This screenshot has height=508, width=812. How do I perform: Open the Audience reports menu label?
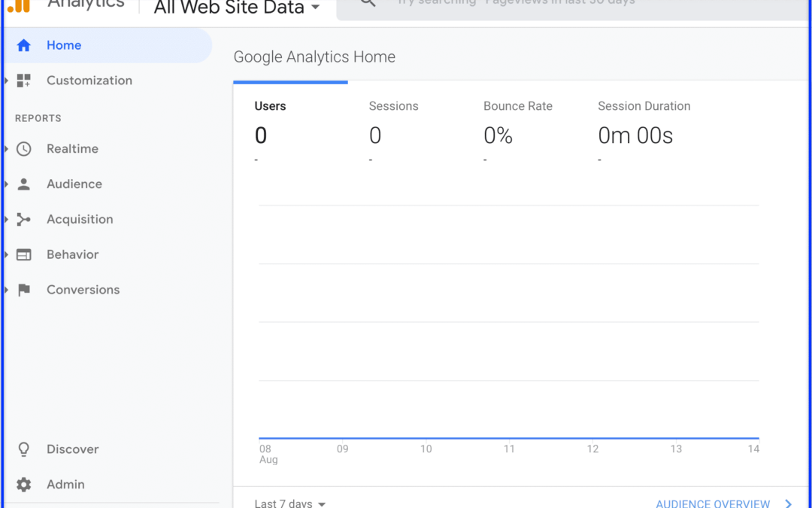click(x=74, y=184)
